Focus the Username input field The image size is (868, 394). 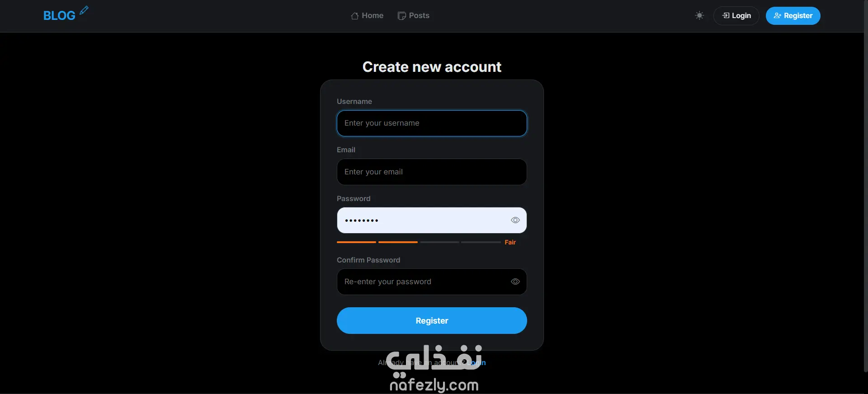click(x=432, y=123)
